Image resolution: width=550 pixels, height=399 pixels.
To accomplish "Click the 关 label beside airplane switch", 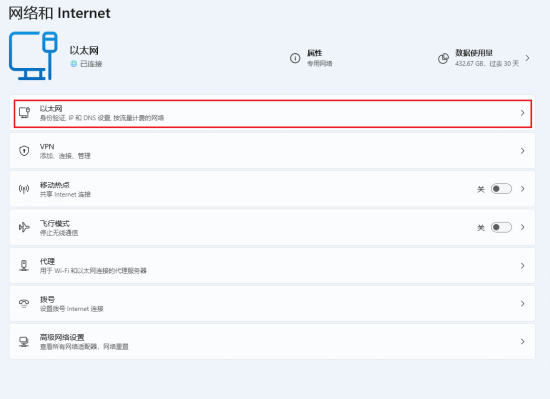I will [x=481, y=228].
